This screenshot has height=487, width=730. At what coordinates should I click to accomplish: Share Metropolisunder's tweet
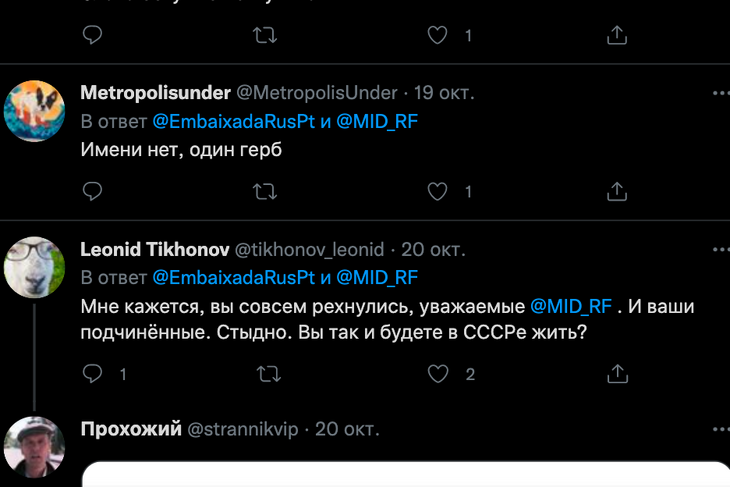click(617, 191)
